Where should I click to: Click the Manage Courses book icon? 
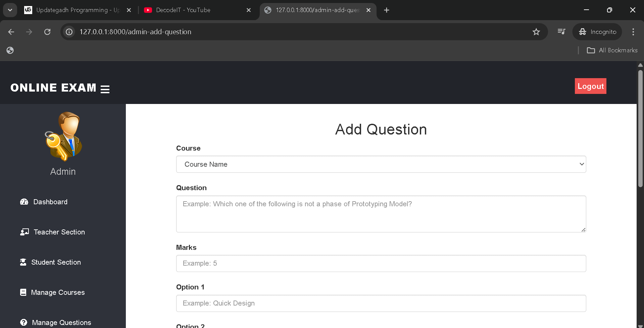coord(23,292)
